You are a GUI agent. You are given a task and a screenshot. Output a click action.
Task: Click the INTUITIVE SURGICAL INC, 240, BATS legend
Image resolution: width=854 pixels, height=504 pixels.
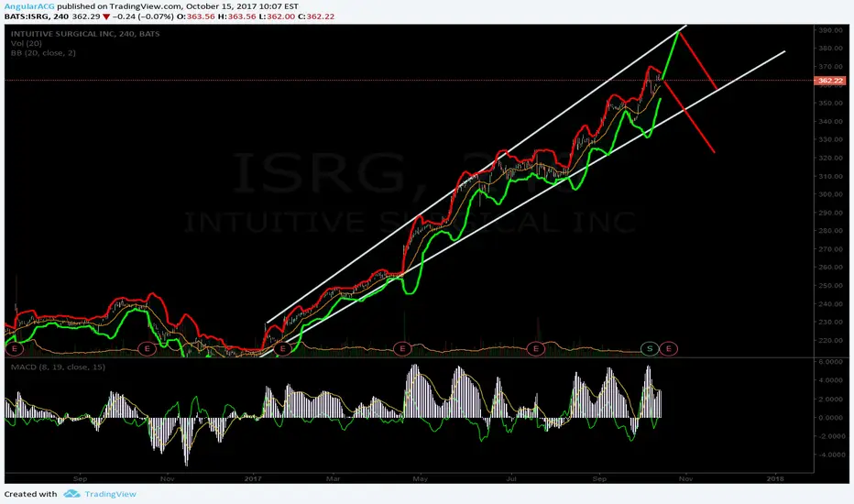(85, 34)
